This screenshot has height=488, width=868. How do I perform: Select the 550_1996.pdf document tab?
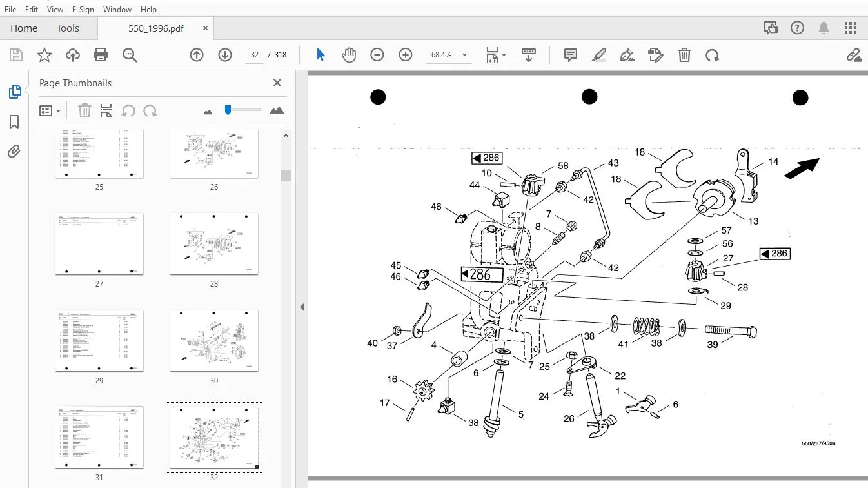click(x=155, y=28)
